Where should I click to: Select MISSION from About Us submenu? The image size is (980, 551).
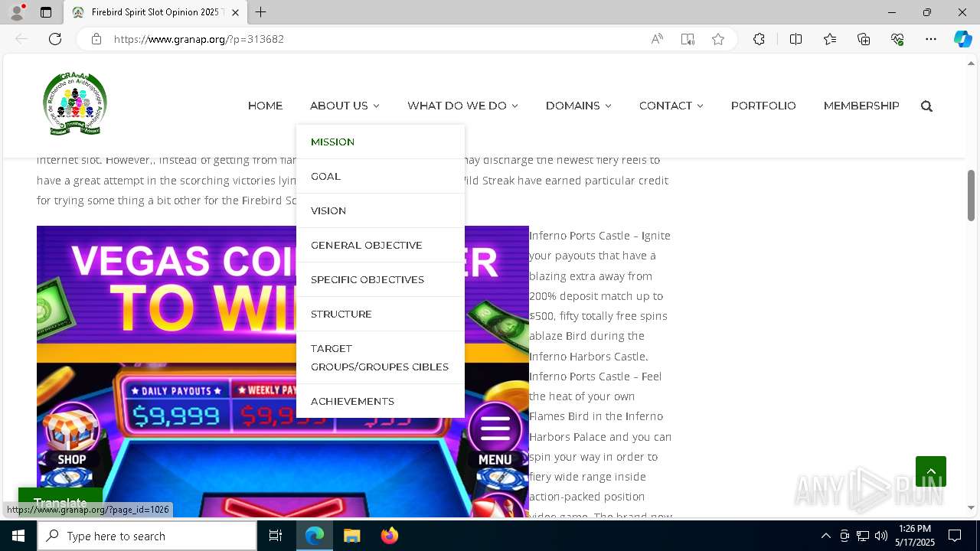[x=381, y=142]
